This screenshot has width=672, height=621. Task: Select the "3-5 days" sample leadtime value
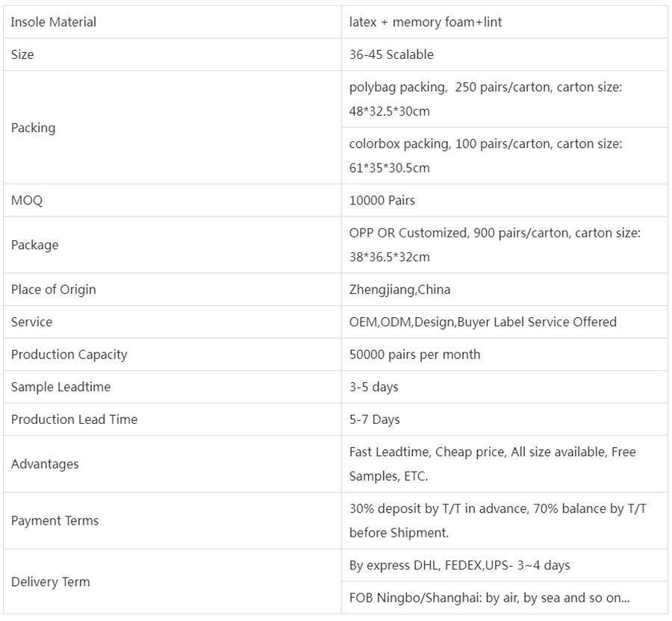tap(374, 387)
